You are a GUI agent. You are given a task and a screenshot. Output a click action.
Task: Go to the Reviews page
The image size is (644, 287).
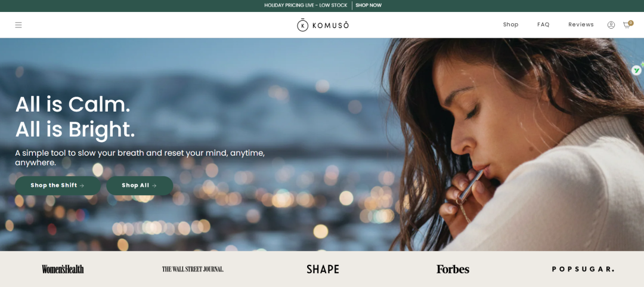(x=581, y=24)
